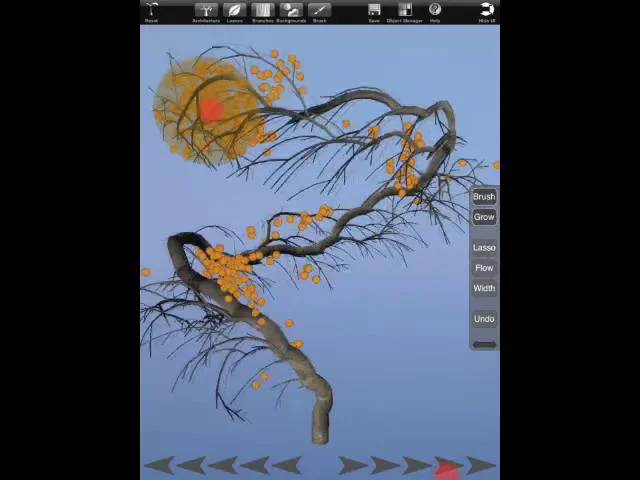Viewport: 640px width, 480px height.
Task: Click the Hide UI icon
Action: (x=487, y=12)
